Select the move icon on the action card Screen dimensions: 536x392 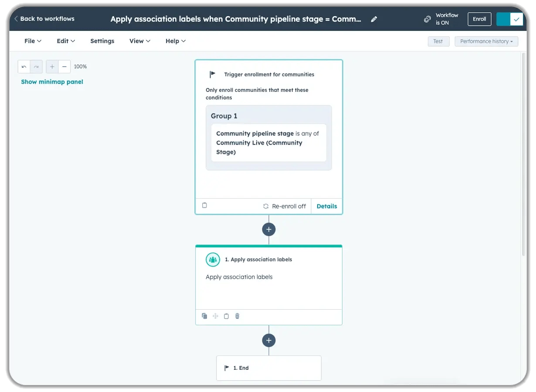pos(215,316)
